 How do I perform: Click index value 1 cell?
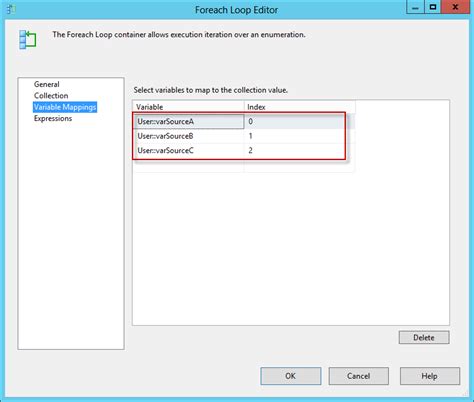(x=299, y=136)
